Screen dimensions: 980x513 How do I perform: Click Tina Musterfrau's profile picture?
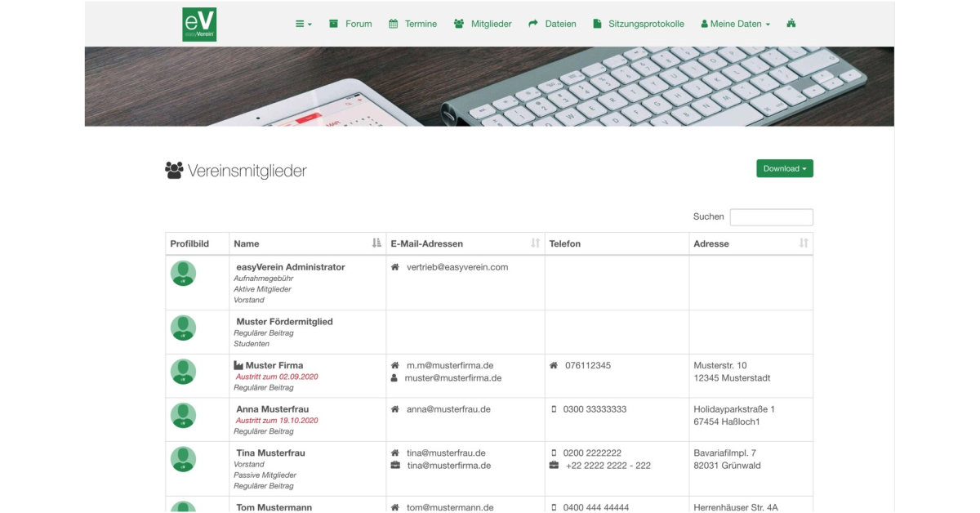coord(183,459)
